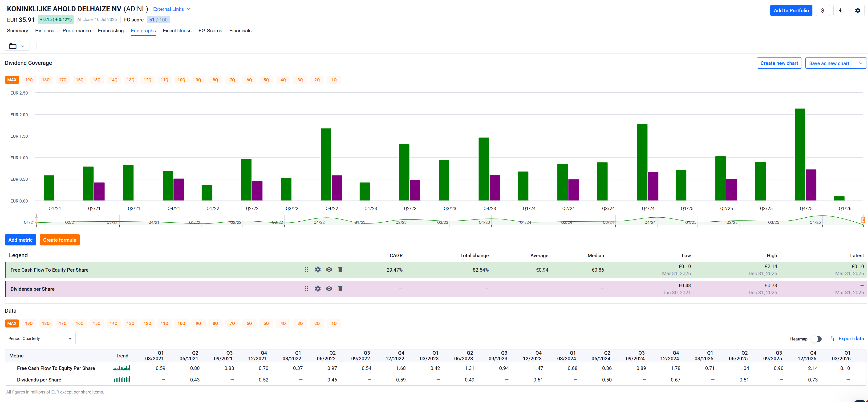Click the export data arrows icon
This screenshot has width=868, height=402.
click(x=833, y=339)
